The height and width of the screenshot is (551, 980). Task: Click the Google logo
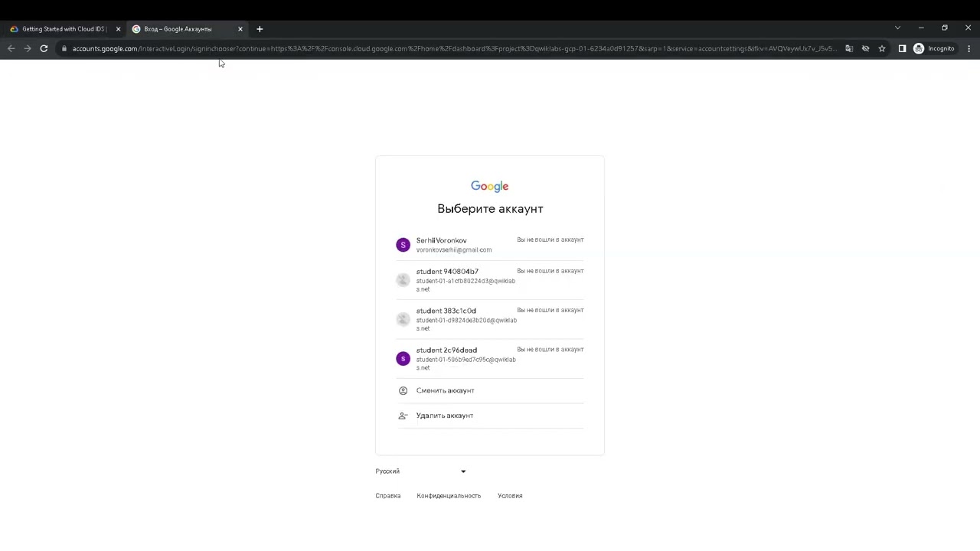(x=490, y=187)
